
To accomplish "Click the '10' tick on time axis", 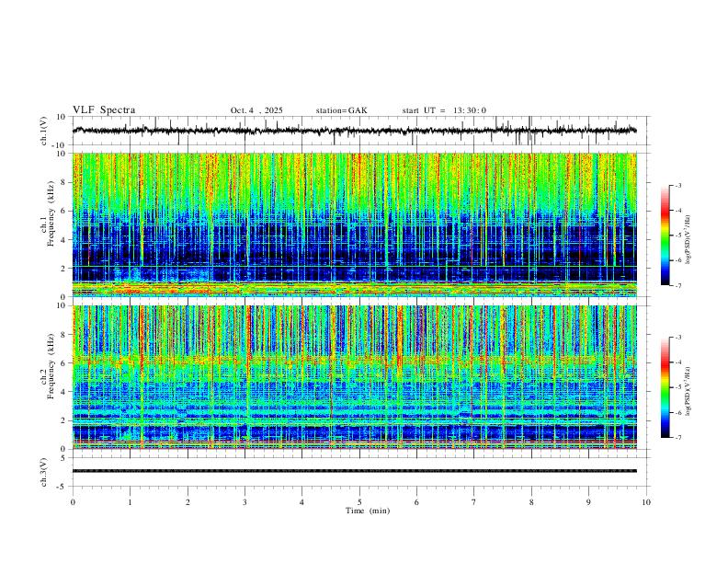I will coord(646,502).
